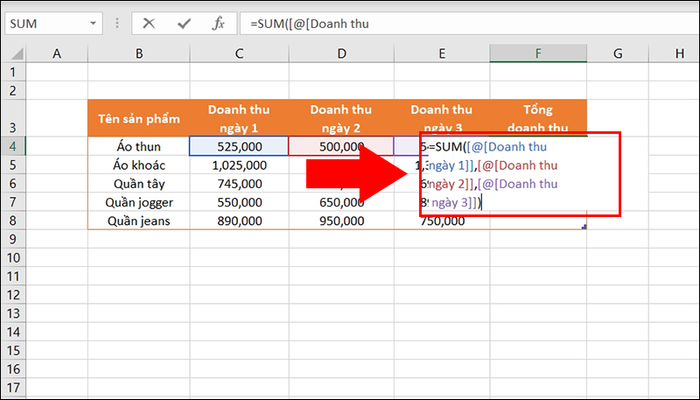Viewport: 700px width, 400px height.
Task: Select column C header
Action: (239, 54)
